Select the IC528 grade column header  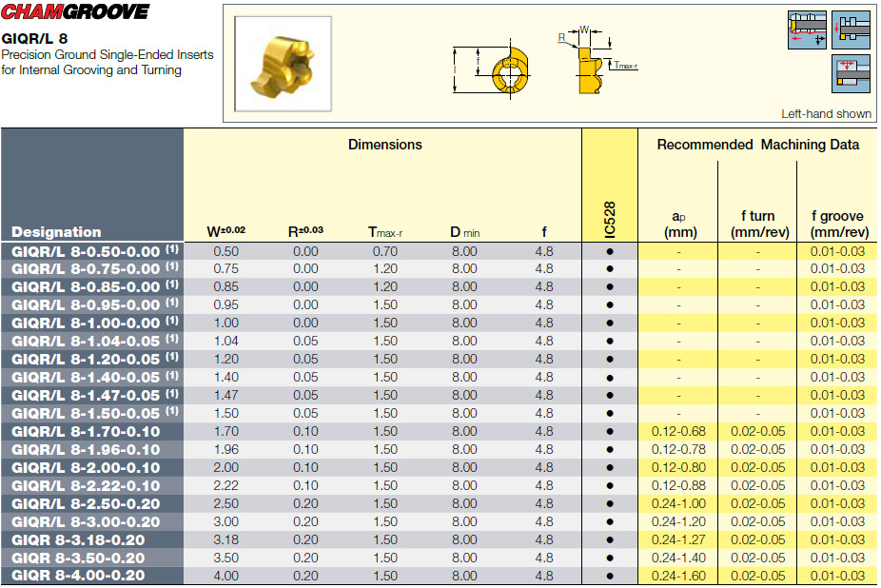[609, 220]
